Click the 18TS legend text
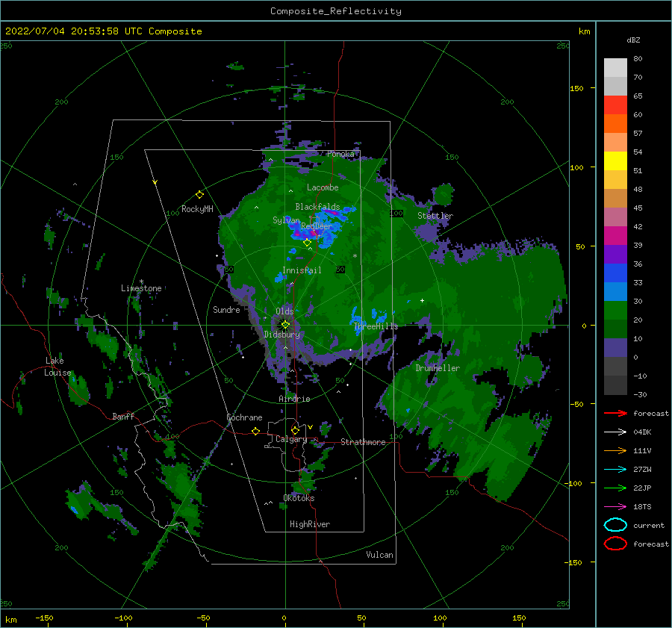 [642, 507]
